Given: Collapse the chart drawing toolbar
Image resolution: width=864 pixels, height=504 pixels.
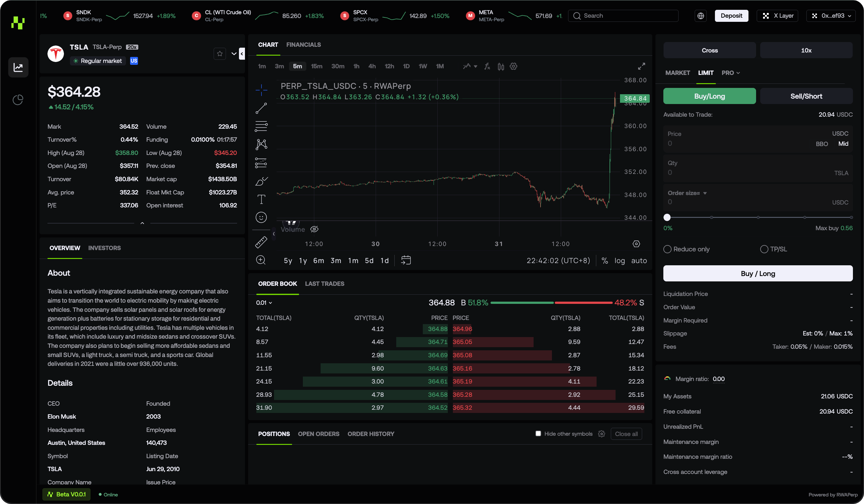Looking at the screenshot, I should coord(273,234).
